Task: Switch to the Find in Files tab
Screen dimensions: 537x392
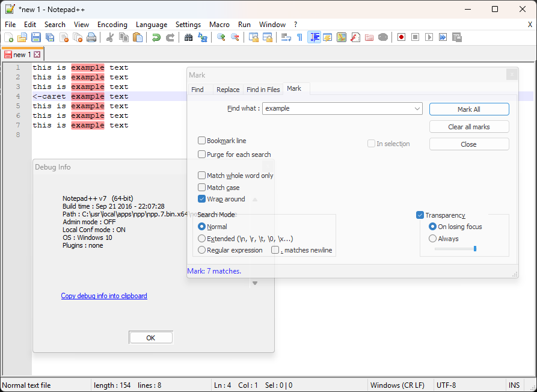Action: 263,90
